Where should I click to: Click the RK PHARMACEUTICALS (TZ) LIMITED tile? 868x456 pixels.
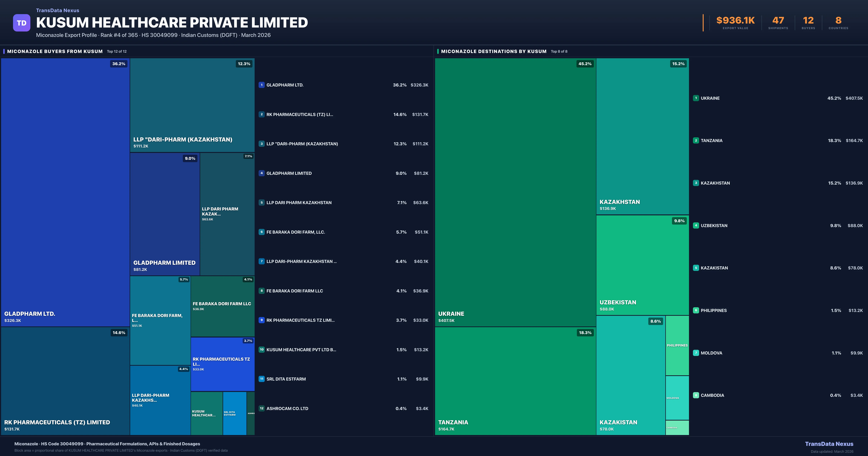[65, 381]
